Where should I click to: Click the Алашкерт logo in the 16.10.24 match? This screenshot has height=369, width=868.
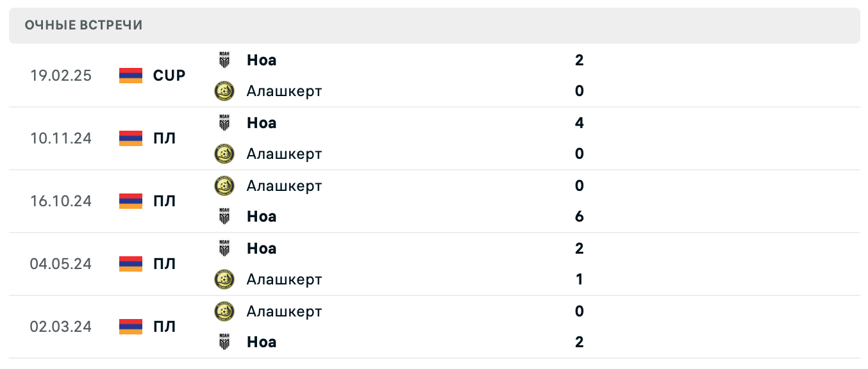224,186
